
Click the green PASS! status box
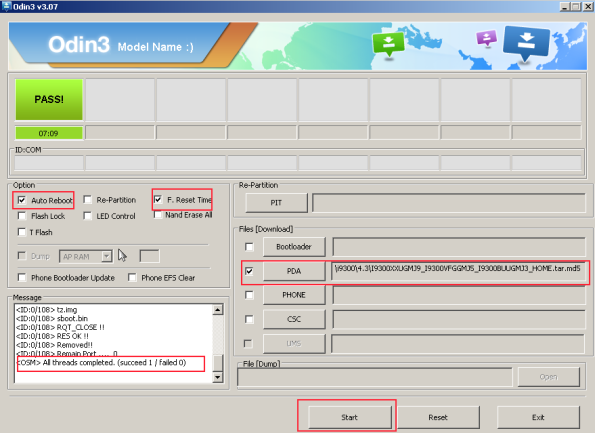coord(49,99)
